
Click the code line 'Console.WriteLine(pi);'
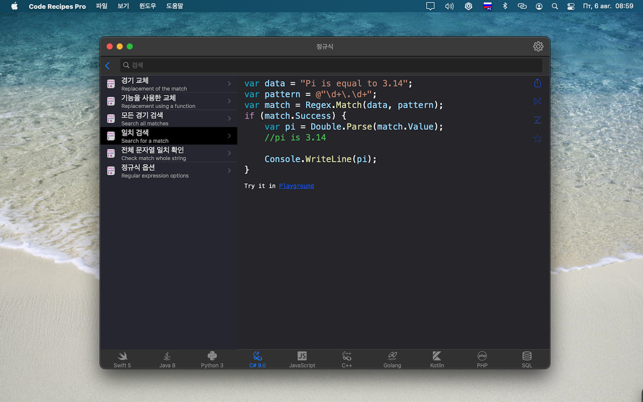click(320, 159)
